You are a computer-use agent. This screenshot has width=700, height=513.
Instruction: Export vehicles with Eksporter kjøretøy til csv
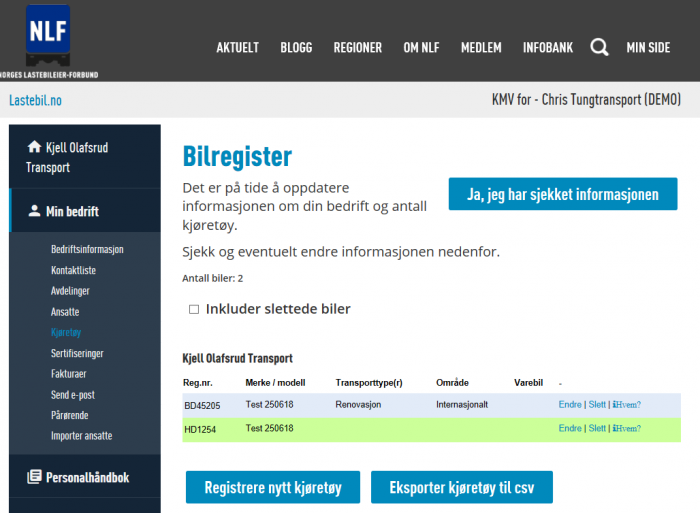click(461, 487)
